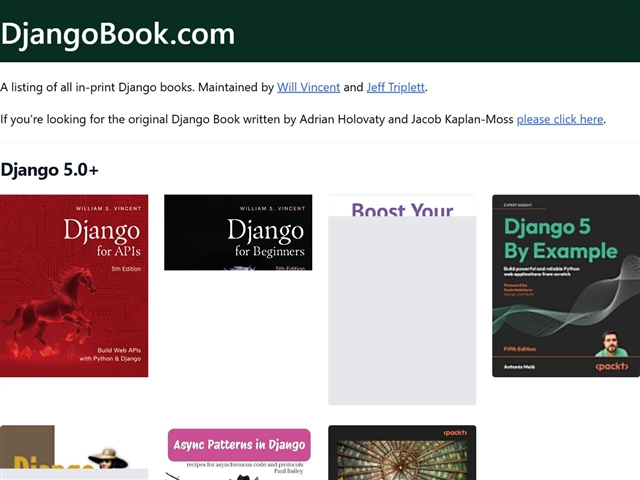
Task: Open the Will Vincent link
Action: (309, 87)
